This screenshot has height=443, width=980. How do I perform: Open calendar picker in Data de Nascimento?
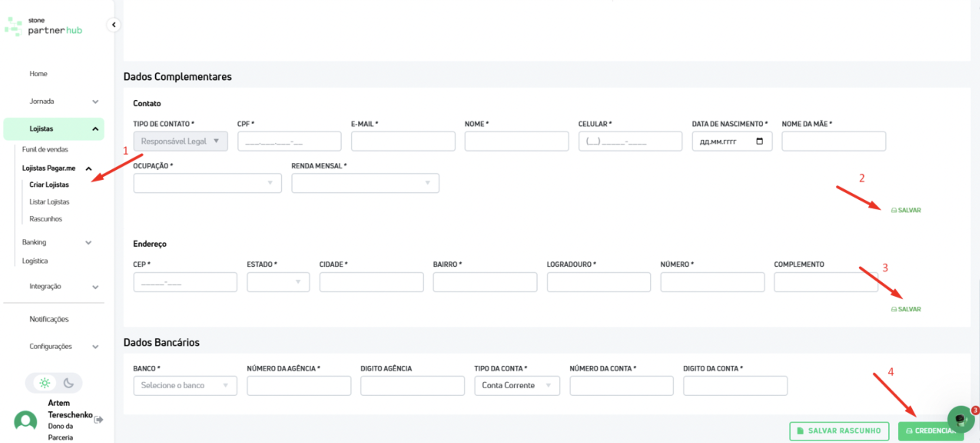759,141
